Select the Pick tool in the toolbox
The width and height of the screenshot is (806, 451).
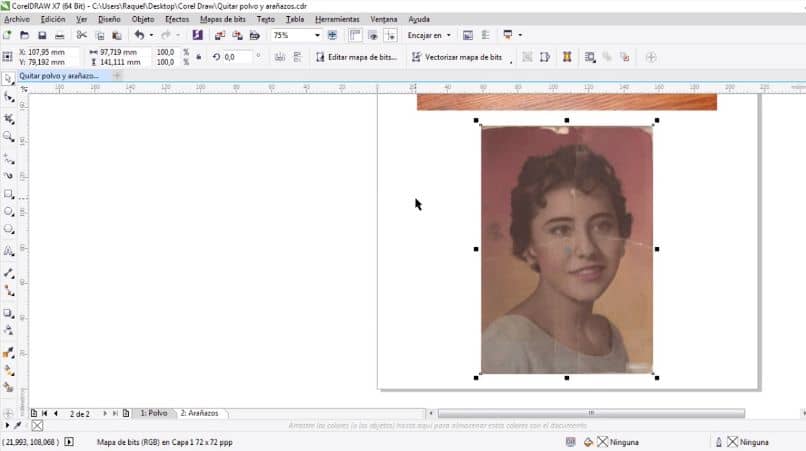coord(9,77)
